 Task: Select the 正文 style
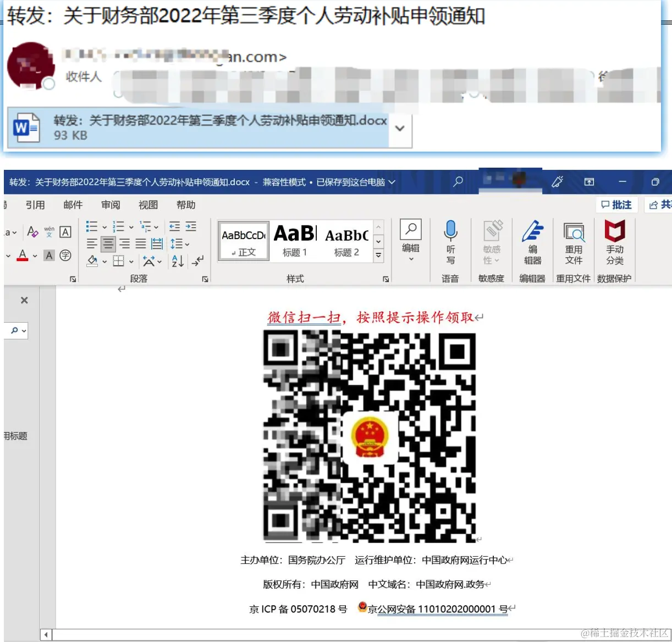244,241
